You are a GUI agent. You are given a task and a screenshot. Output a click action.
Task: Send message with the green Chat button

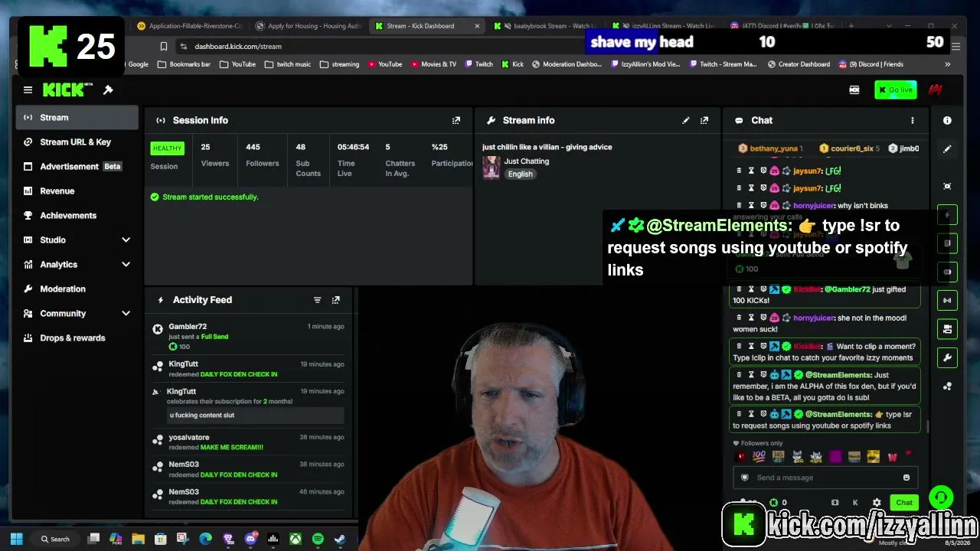[904, 503]
